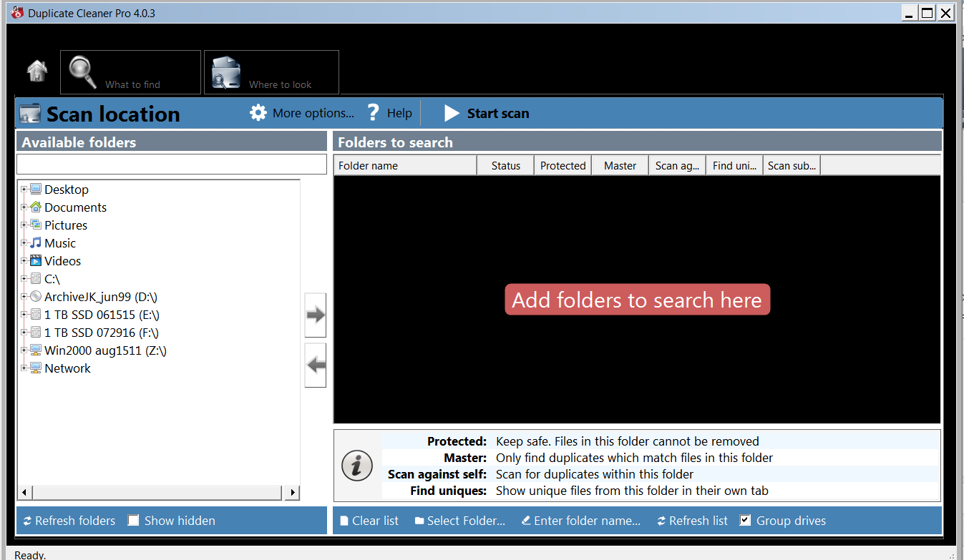Image resolution: width=964 pixels, height=560 pixels.
Task: Click the horizontal scrollbar right arrow
Action: coord(291,492)
